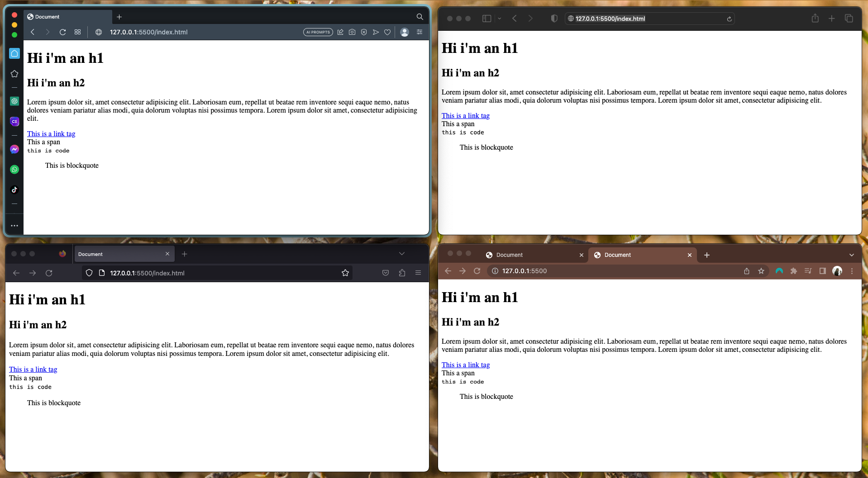Open the NordVPN extension in Chrome
The width and height of the screenshot is (868, 478).
(x=779, y=271)
